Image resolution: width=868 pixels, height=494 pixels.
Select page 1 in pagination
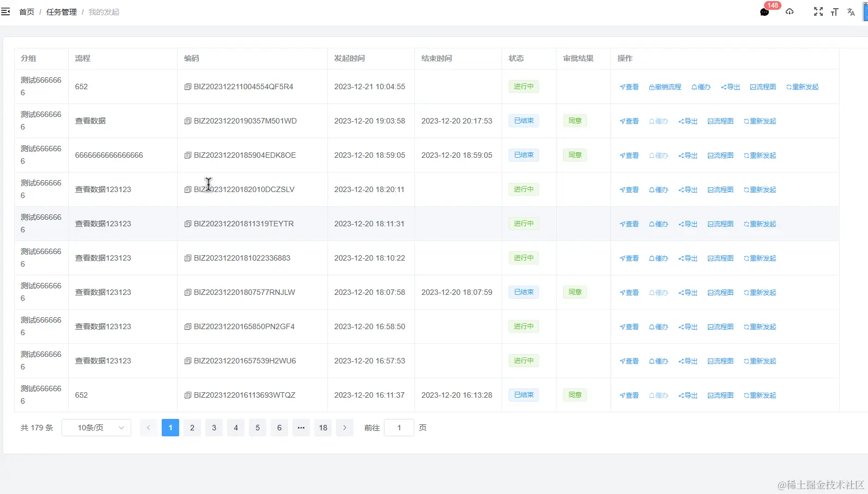pyautogui.click(x=170, y=428)
